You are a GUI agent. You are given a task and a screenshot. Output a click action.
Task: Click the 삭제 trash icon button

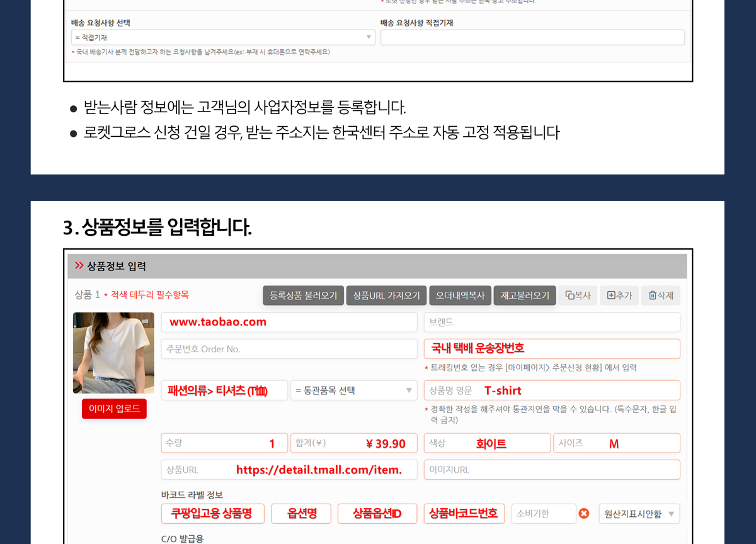click(660, 296)
